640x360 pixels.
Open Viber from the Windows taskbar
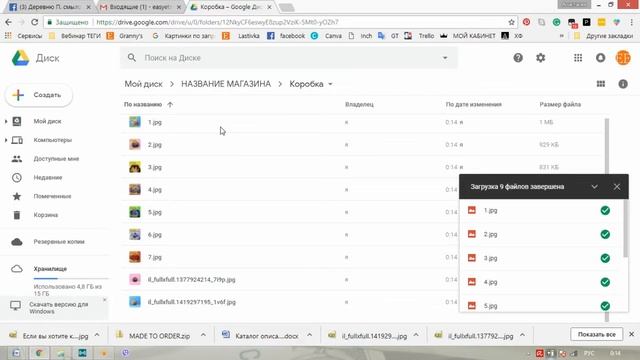125,353
